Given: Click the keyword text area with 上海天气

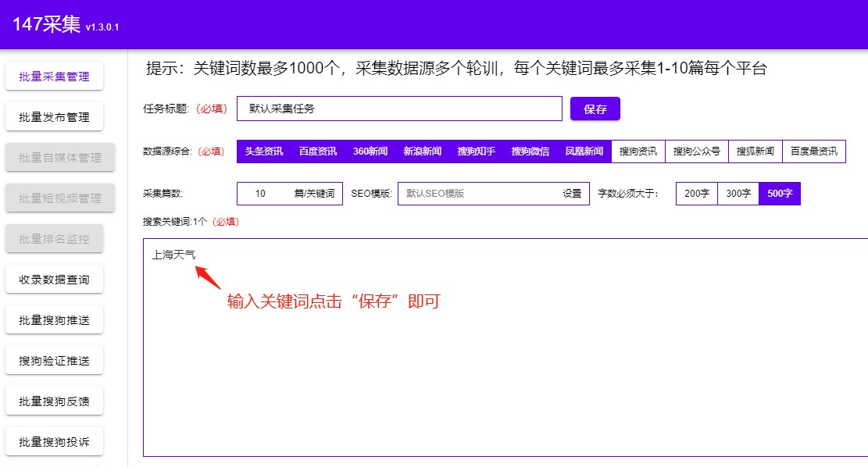Looking at the screenshot, I should [505, 348].
